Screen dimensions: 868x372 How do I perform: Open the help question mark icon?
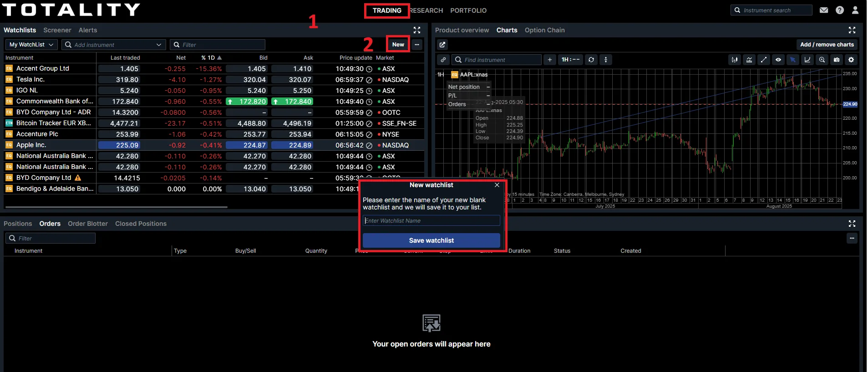click(840, 10)
